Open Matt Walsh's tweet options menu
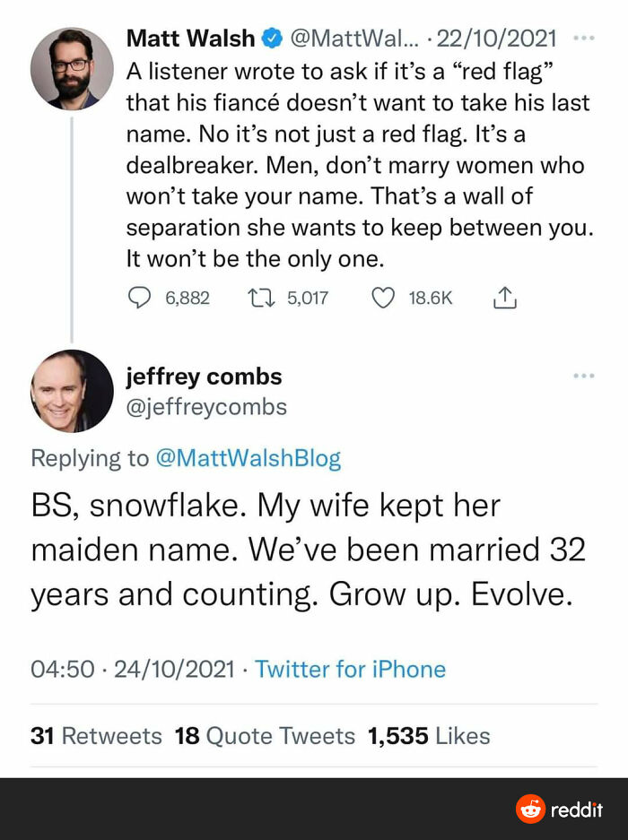Screen dimensions: 628x840 click(x=584, y=39)
